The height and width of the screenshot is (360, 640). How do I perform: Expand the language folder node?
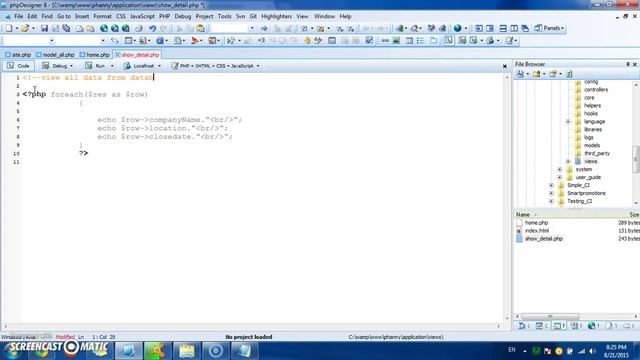pyautogui.click(x=568, y=122)
